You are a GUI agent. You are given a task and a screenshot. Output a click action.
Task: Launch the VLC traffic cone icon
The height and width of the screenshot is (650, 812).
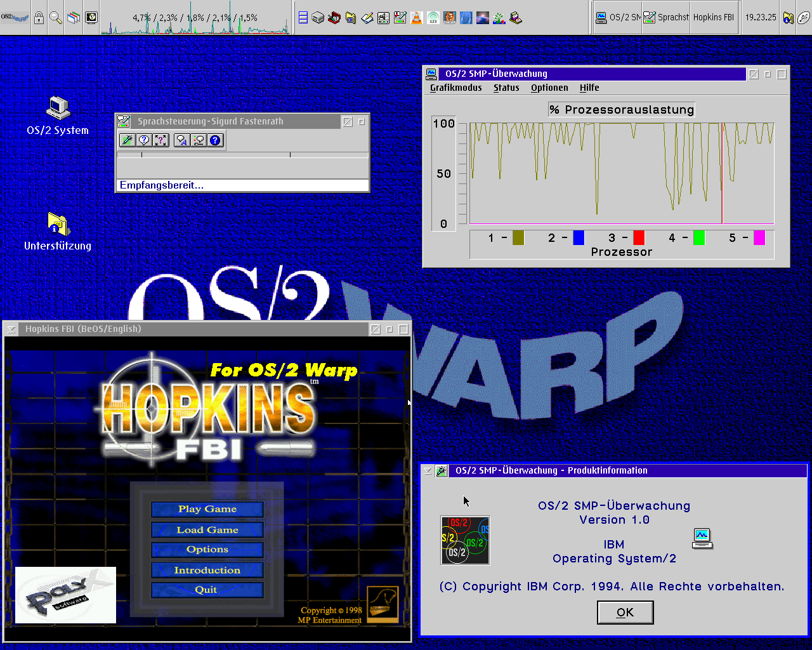(417, 18)
